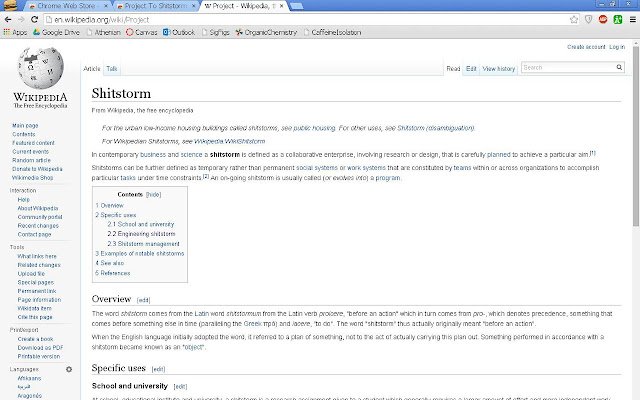This screenshot has height=400, width=640.
Task: Click the burger icon at window corner
Action: [x=10, y=5]
